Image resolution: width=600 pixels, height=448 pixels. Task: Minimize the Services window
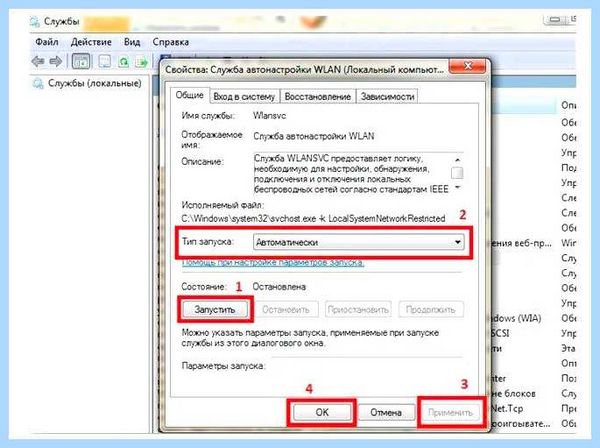click(556, 19)
